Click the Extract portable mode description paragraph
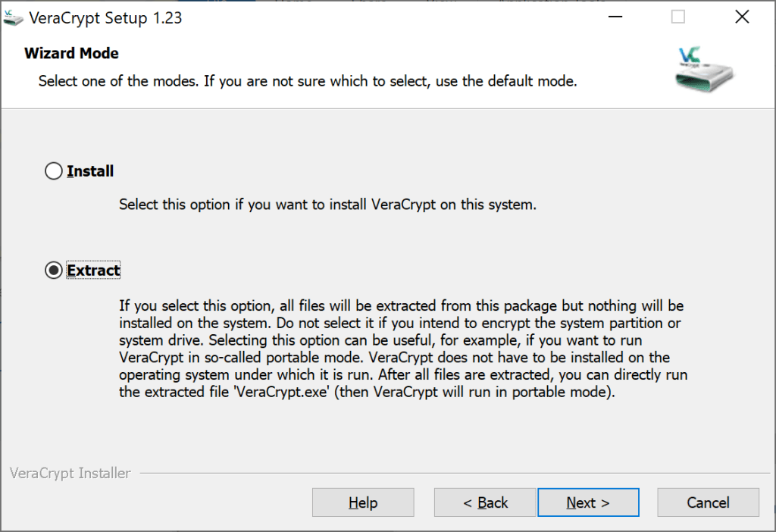The width and height of the screenshot is (776, 532). tap(402, 349)
